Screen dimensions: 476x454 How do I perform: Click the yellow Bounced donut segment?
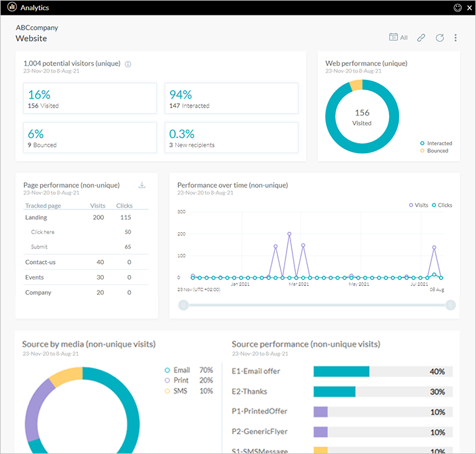(x=357, y=85)
